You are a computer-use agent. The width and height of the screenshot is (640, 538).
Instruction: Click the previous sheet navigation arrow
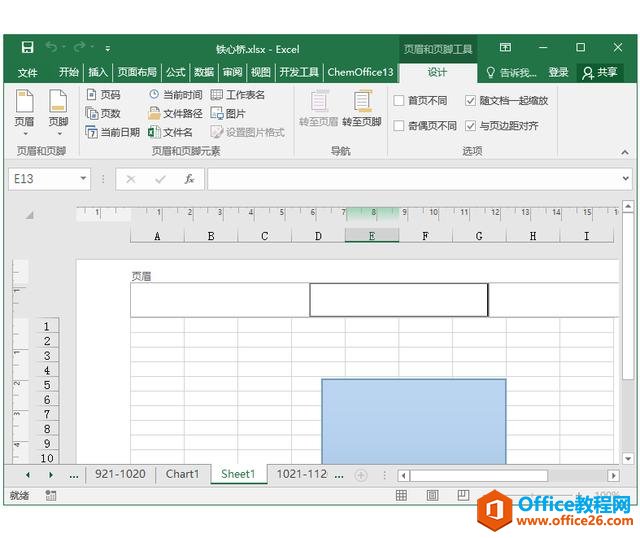(28, 475)
